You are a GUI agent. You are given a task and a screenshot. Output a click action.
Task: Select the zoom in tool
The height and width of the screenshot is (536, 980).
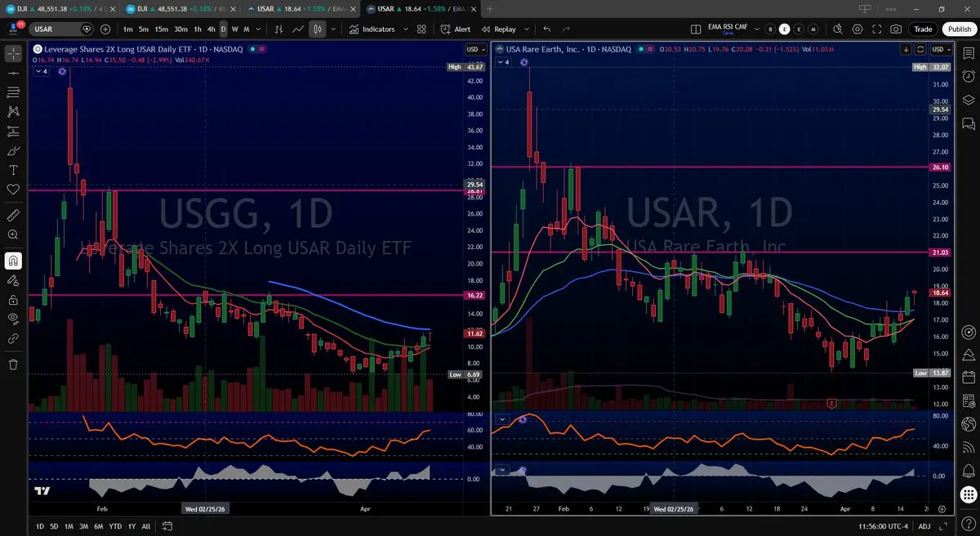pos(13,235)
